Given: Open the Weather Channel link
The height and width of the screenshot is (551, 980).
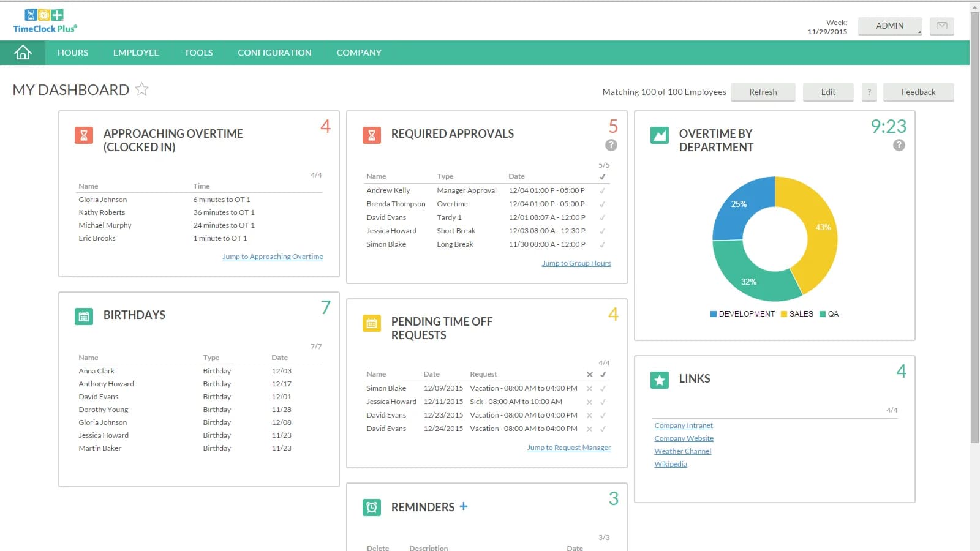Looking at the screenshot, I should click(683, 451).
